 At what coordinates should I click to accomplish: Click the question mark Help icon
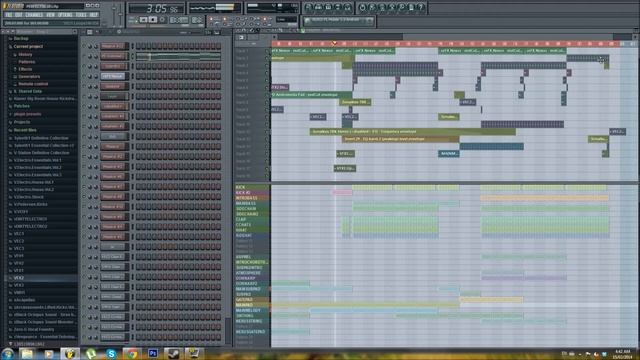[x=421, y=7]
